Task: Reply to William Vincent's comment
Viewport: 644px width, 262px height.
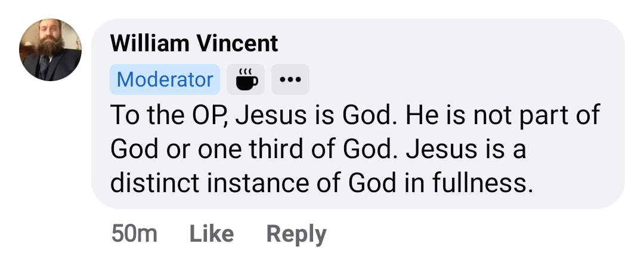Action: click(x=296, y=233)
